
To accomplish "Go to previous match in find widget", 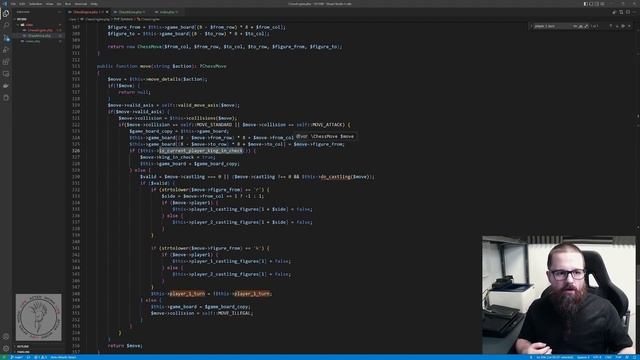I will coord(611,26).
